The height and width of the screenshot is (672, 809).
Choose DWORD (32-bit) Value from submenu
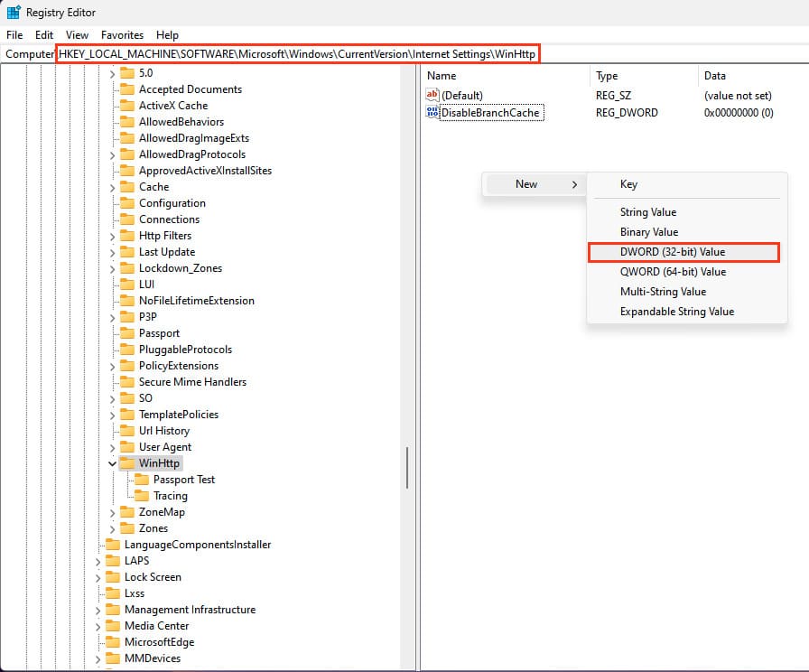tap(672, 252)
